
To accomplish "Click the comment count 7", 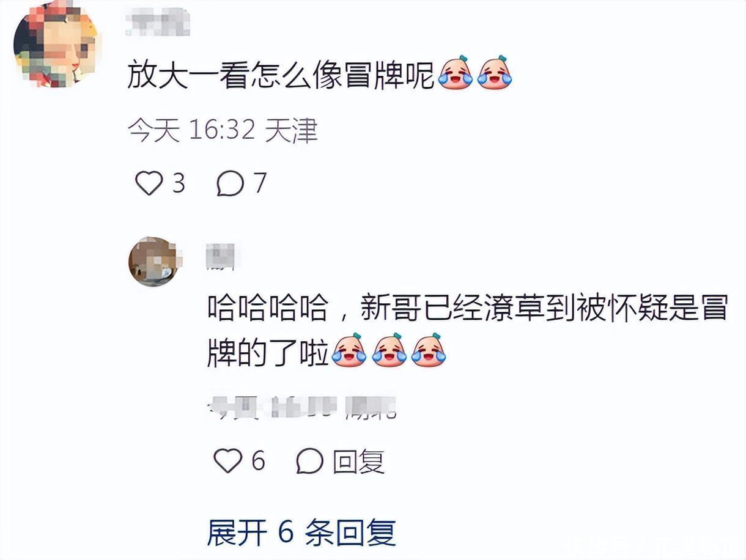I will point(260,183).
